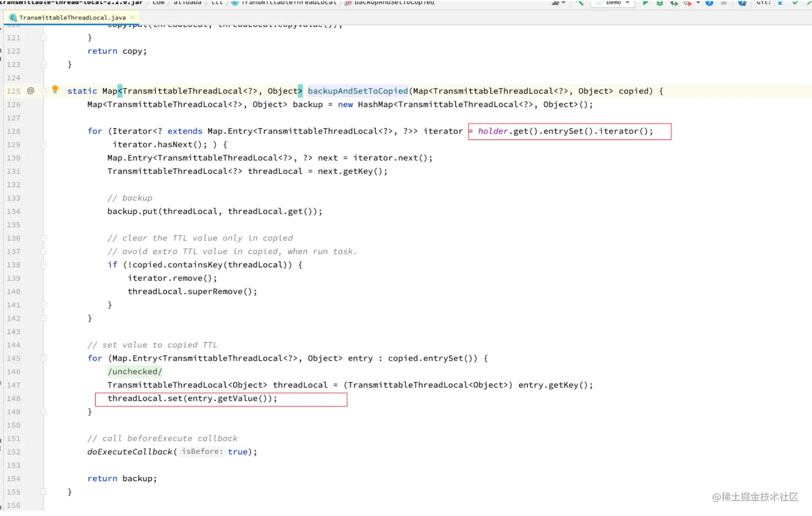Click the fold end marker on line 142
Image resolution: width=812 pixels, height=516 pixels.
coord(44,318)
